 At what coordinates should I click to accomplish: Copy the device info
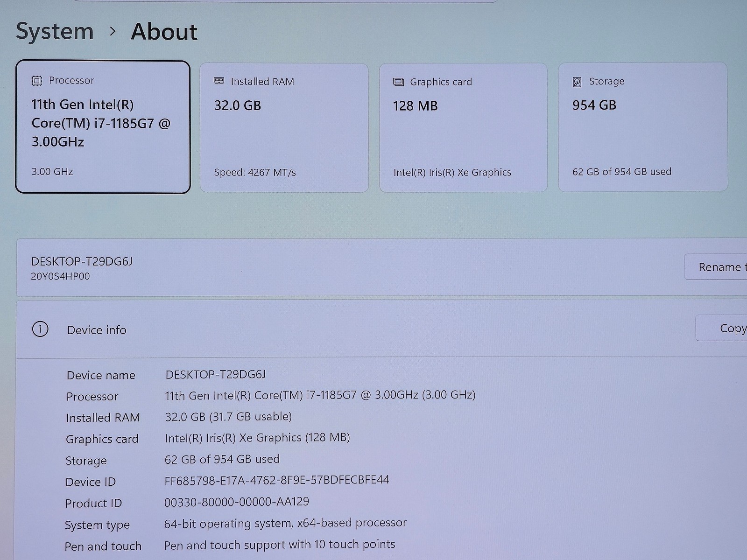[722, 328]
